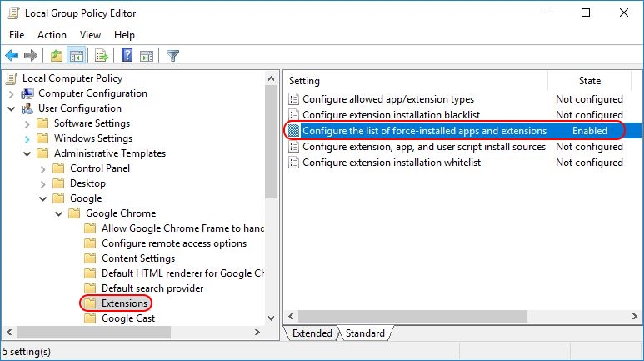Click icon beside Configure extension installation blacklist
This screenshot has width=644, height=361.
click(x=293, y=115)
